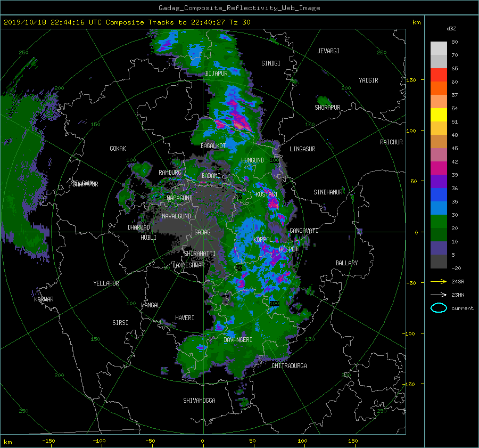
Task: Click the LINGASUR label
Action: point(302,149)
